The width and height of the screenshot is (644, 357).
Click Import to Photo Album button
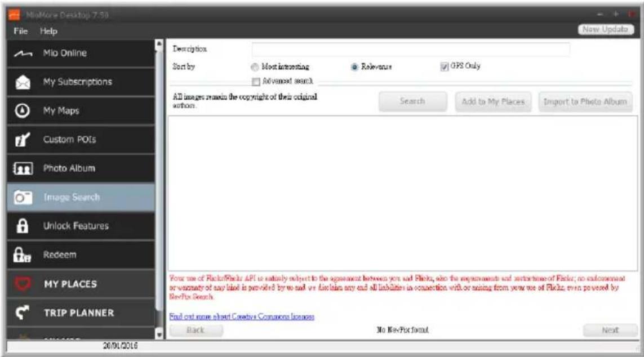pyautogui.click(x=585, y=102)
